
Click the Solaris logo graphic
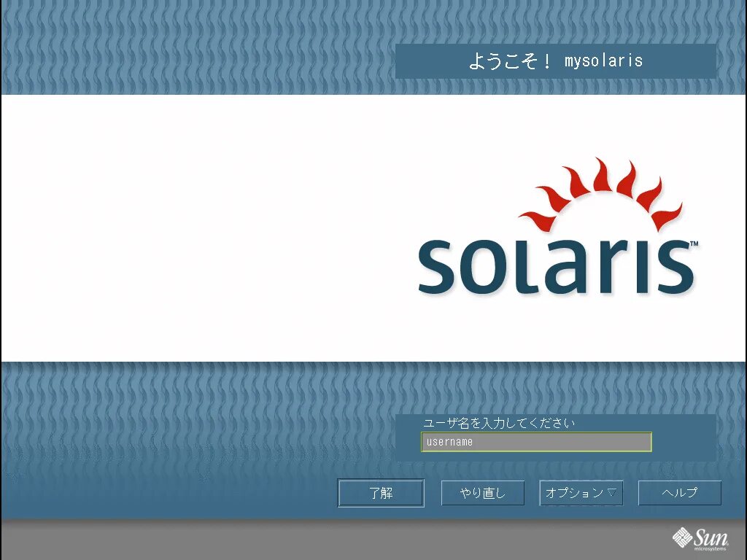[558, 226]
